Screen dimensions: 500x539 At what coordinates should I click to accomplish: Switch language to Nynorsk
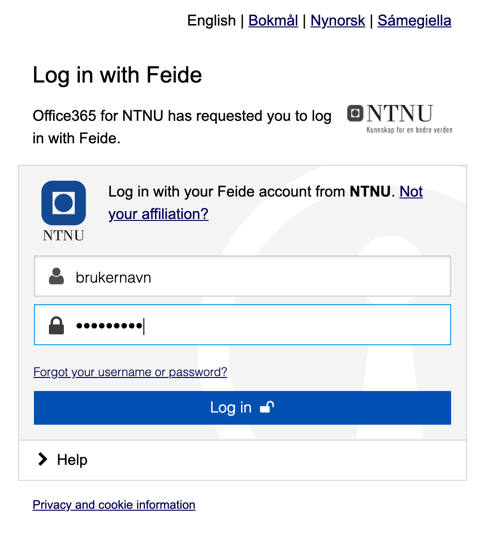[x=338, y=21]
